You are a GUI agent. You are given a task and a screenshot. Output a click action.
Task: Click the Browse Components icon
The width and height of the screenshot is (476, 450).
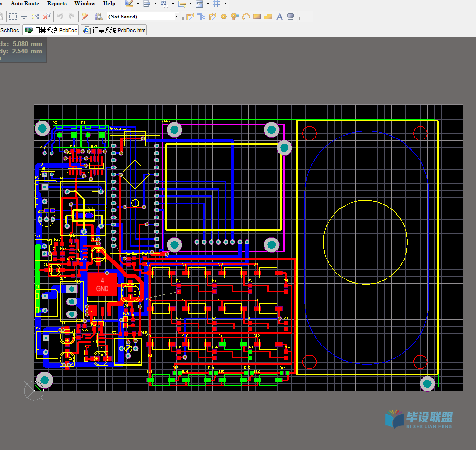(98, 17)
